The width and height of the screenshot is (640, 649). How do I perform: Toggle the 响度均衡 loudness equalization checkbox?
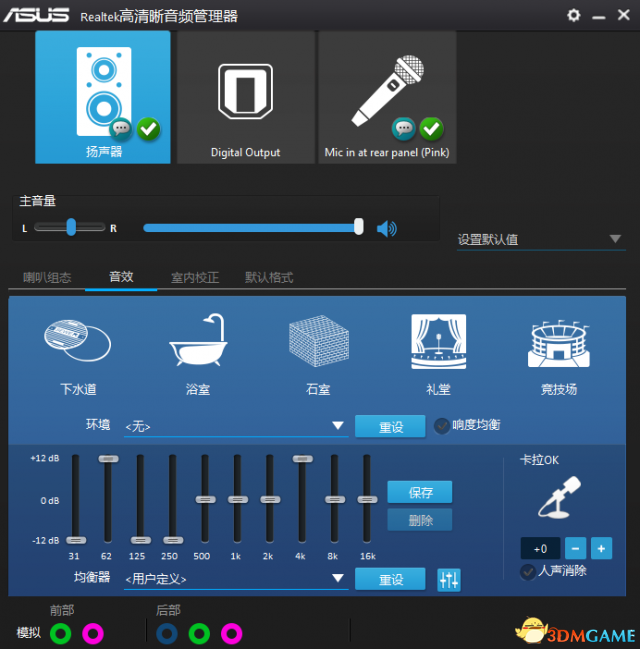pos(441,425)
